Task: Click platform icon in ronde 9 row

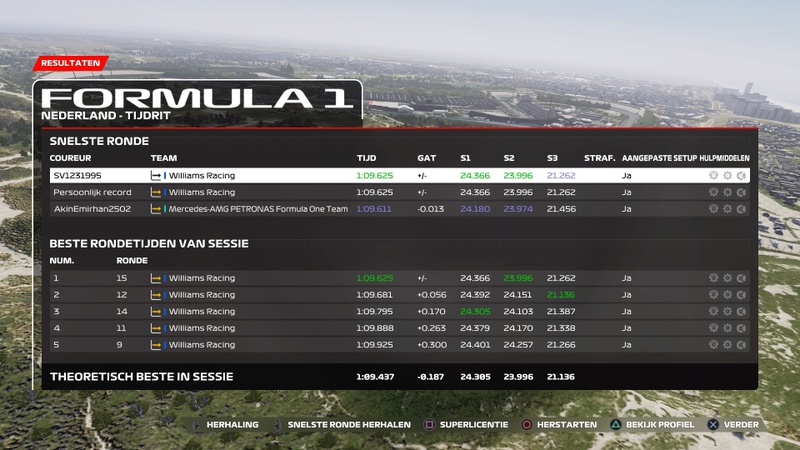Action: (156, 345)
